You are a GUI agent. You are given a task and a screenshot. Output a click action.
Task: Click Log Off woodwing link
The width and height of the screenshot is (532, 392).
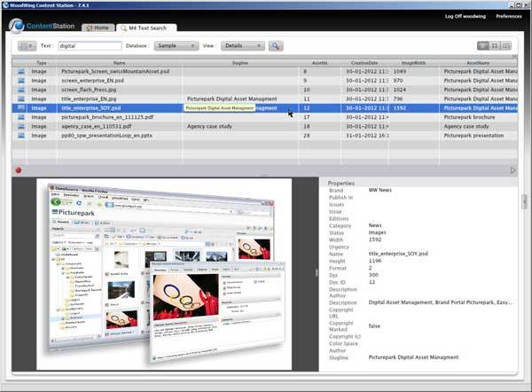click(x=465, y=16)
